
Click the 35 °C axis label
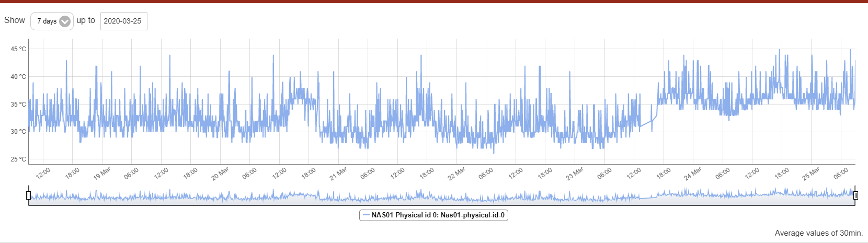tap(18, 105)
